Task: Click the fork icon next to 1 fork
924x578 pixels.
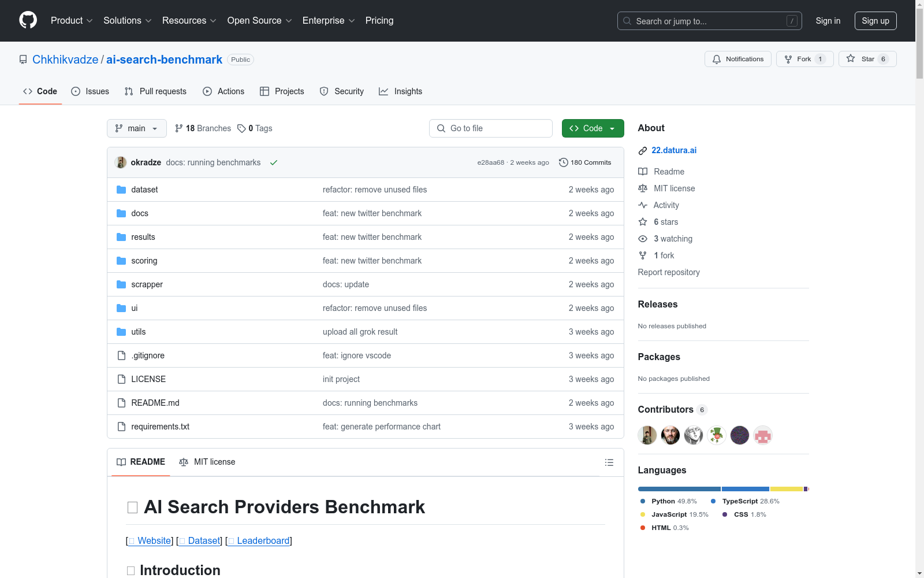Action: pyautogui.click(x=643, y=255)
